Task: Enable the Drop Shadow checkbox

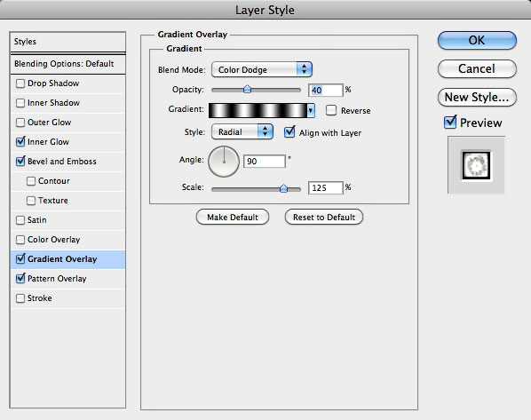Action: (x=20, y=83)
